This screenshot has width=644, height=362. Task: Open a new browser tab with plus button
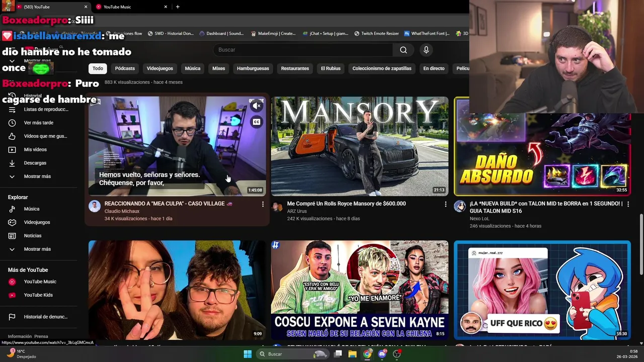click(178, 7)
